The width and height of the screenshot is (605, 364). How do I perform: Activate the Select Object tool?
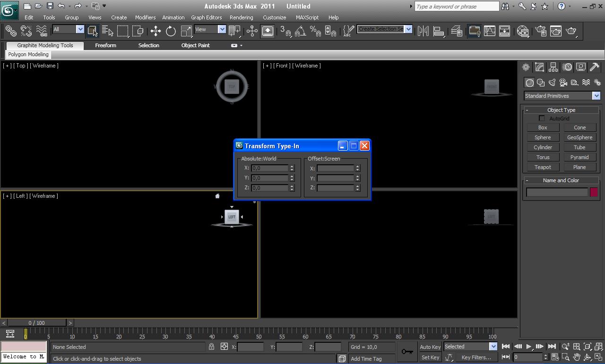click(93, 31)
